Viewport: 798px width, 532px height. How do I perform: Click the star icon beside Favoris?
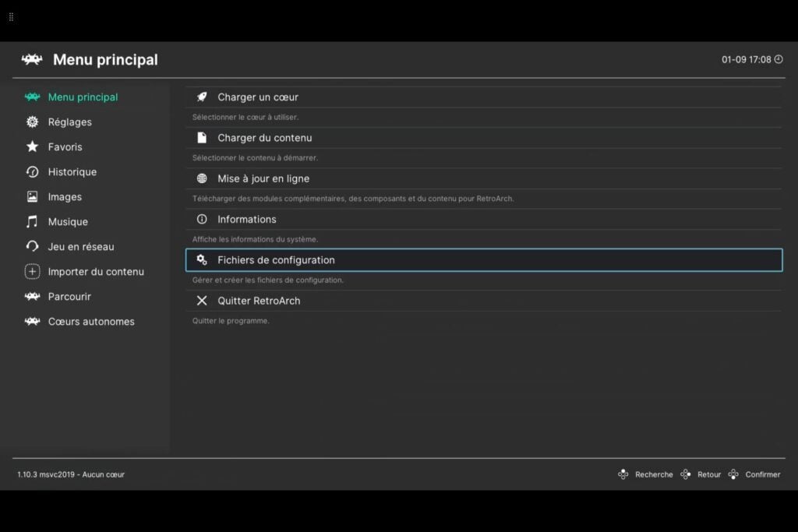point(32,146)
